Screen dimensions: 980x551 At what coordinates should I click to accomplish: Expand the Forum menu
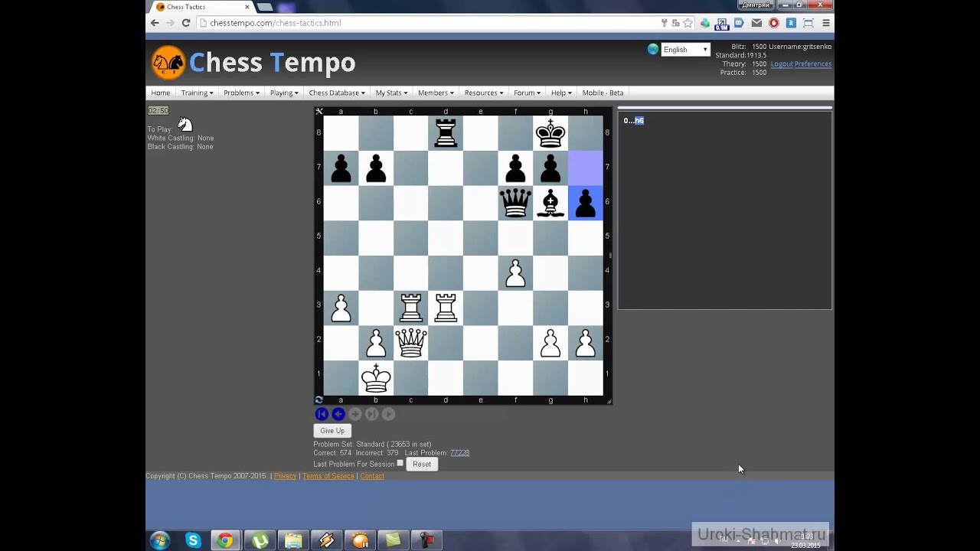[x=527, y=93]
